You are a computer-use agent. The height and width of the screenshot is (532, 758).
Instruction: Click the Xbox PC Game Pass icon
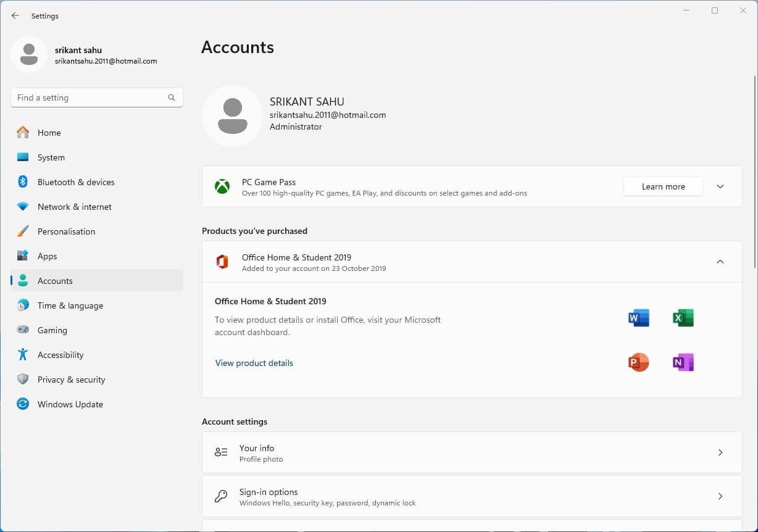(x=222, y=186)
